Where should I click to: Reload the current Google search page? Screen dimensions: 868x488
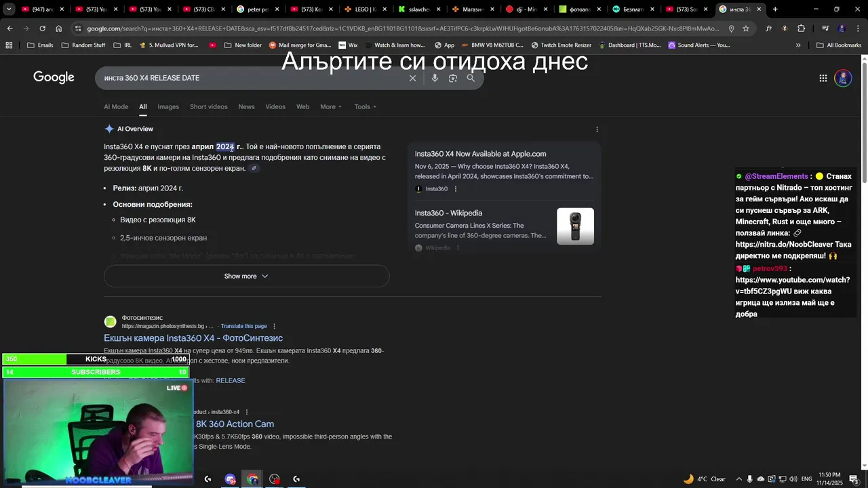[x=42, y=28]
